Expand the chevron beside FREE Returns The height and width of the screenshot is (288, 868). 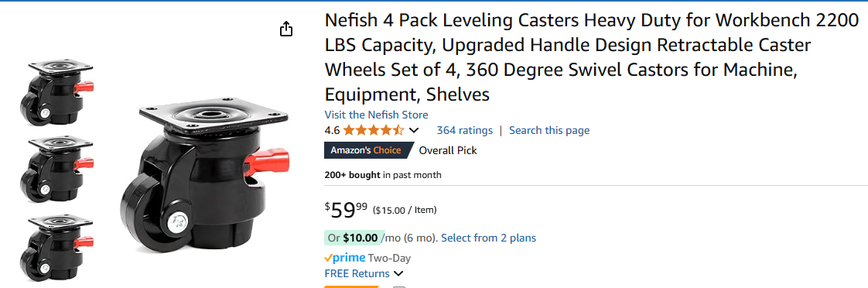(398, 273)
